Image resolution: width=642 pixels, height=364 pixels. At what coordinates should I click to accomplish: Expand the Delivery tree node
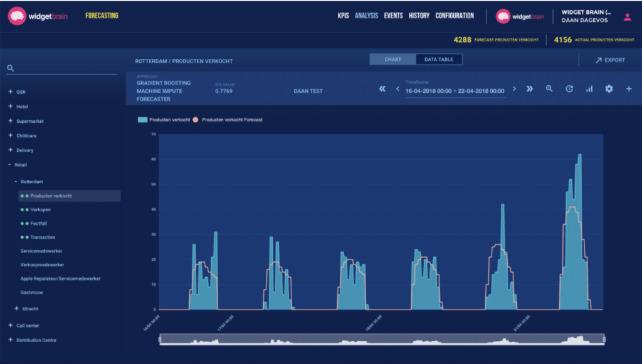[x=10, y=150]
